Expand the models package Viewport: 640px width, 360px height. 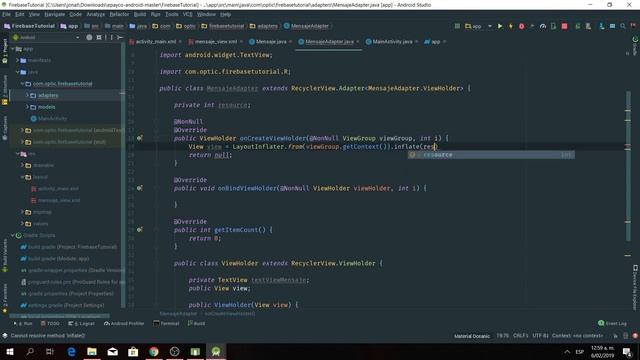tap(27, 107)
